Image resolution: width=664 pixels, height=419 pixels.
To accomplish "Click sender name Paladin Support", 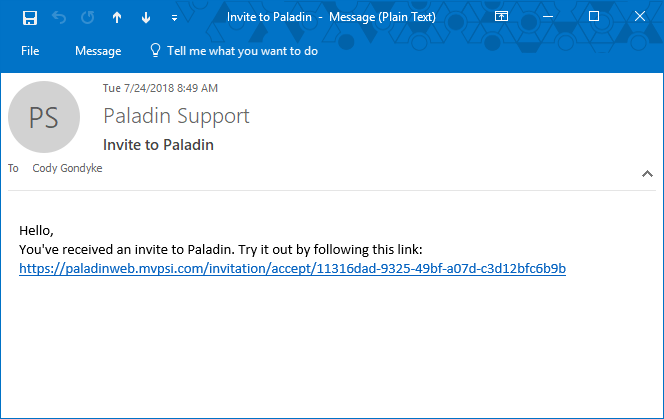I will tap(176, 116).
